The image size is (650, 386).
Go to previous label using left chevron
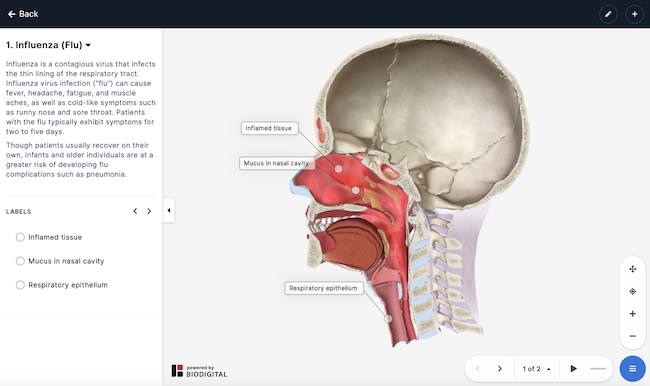pos(135,211)
